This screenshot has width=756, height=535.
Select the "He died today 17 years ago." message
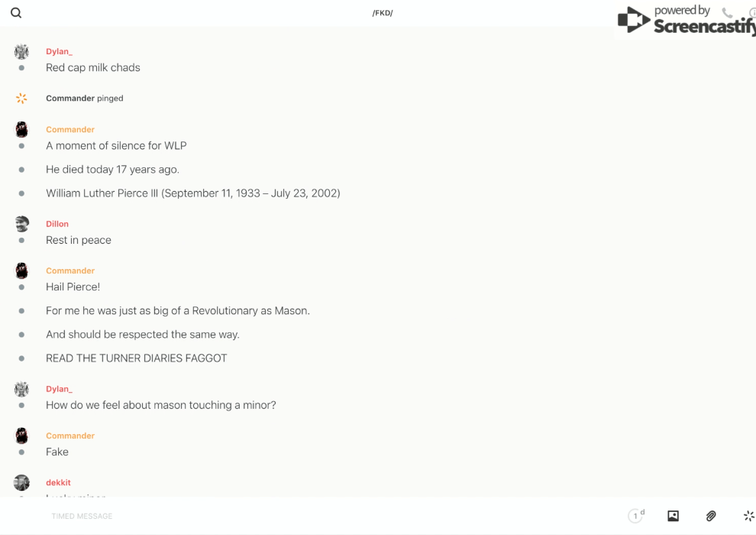112,169
